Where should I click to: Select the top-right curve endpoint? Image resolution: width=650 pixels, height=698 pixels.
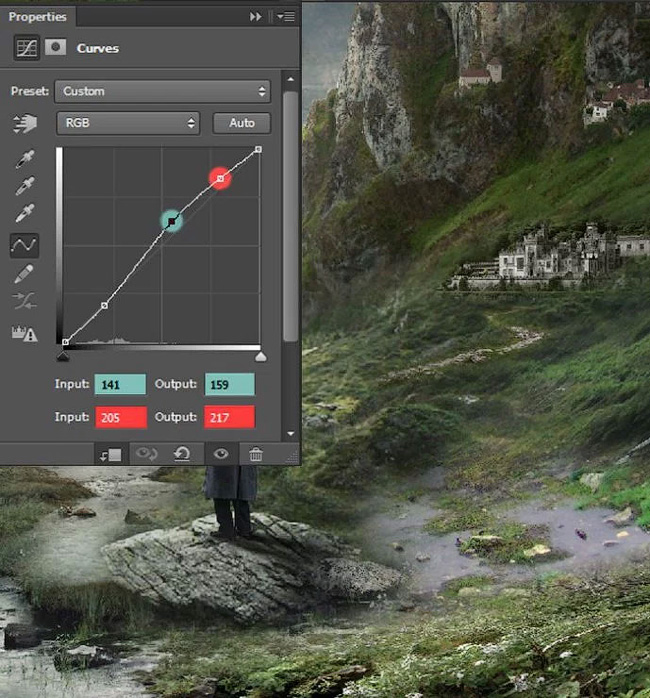coord(258,150)
